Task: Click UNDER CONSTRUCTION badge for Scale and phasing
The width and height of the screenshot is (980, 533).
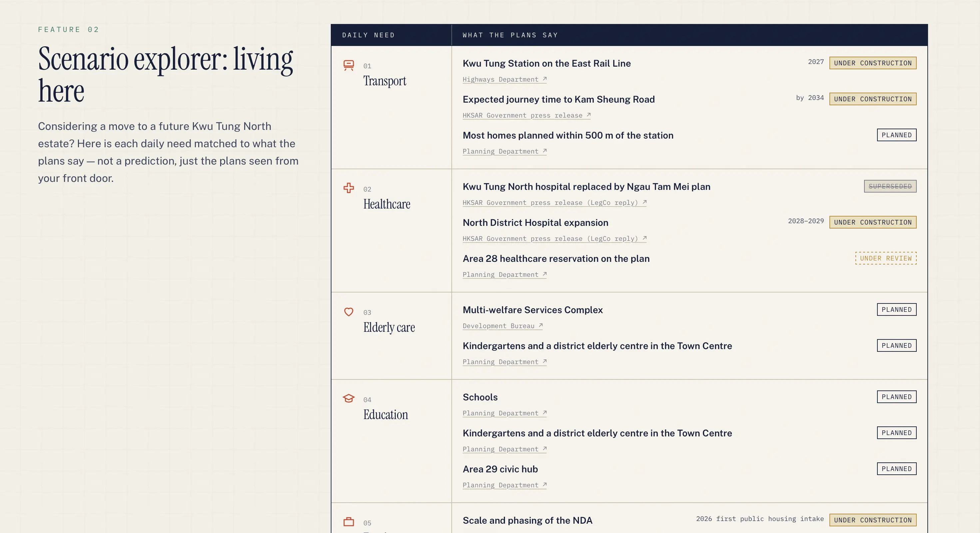Action: pyautogui.click(x=873, y=520)
